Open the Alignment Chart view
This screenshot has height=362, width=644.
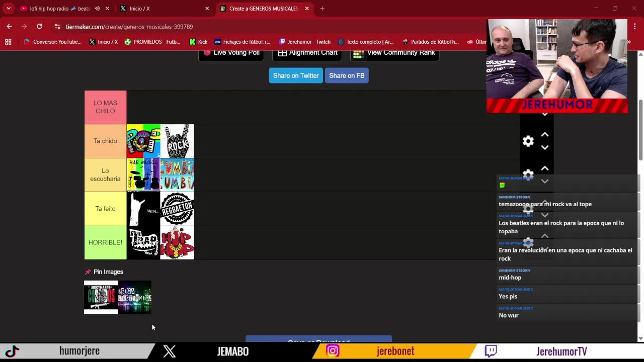[x=307, y=53]
